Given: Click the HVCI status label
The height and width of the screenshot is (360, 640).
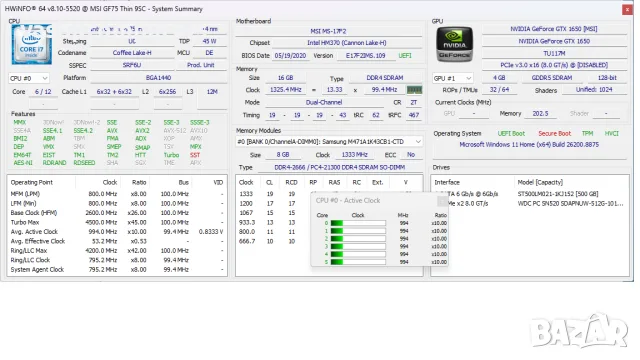Looking at the screenshot, I should 611,133.
